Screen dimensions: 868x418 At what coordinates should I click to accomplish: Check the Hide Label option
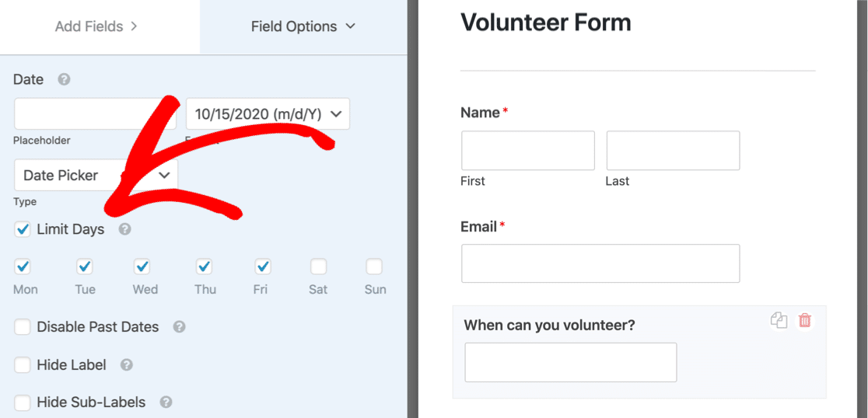(x=22, y=365)
